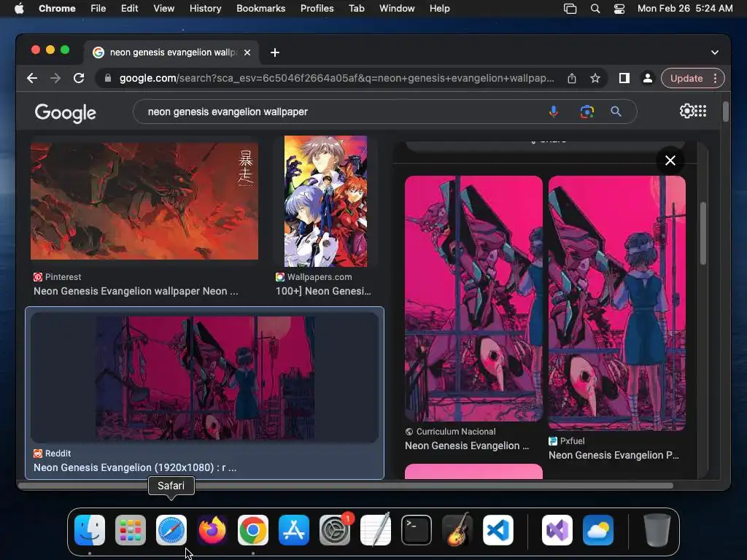Open the Chrome menu in menu bar
Image resolution: width=747 pixels, height=560 pixels.
(x=57, y=9)
